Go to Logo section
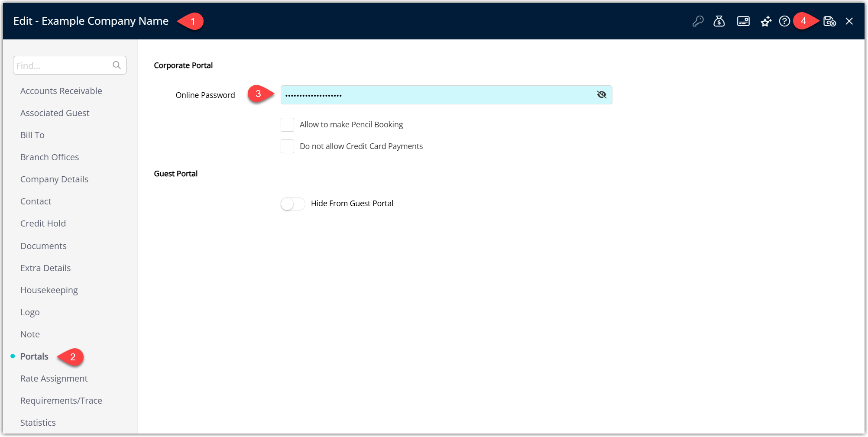The image size is (868, 437). pyautogui.click(x=30, y=312)
